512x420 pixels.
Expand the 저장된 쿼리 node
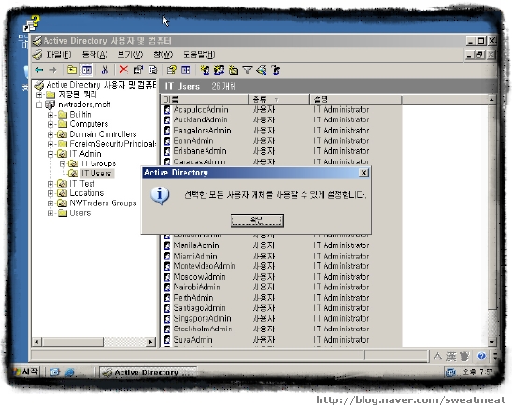[x=39, y=95]
